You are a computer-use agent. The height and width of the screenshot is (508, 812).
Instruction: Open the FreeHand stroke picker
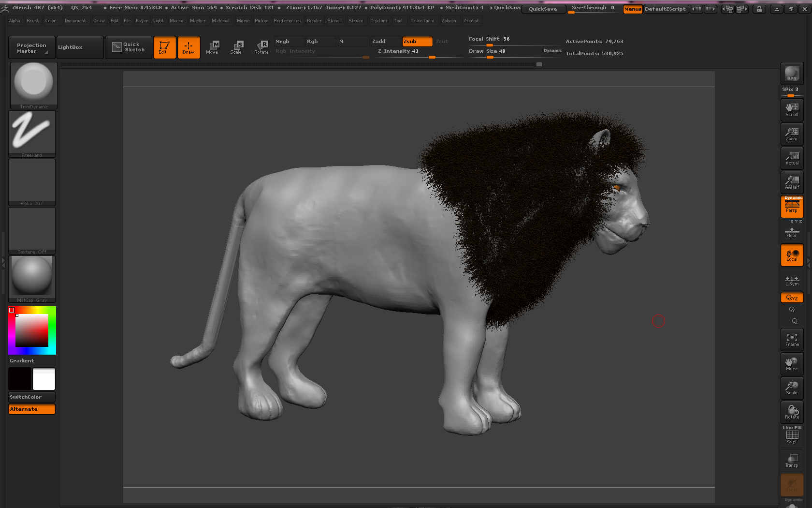32,134
